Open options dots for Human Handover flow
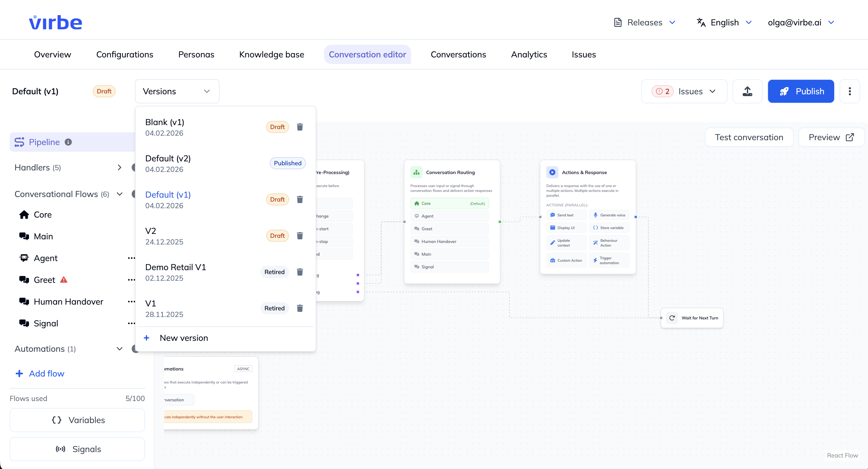The image size is (868, 469). 131,302
